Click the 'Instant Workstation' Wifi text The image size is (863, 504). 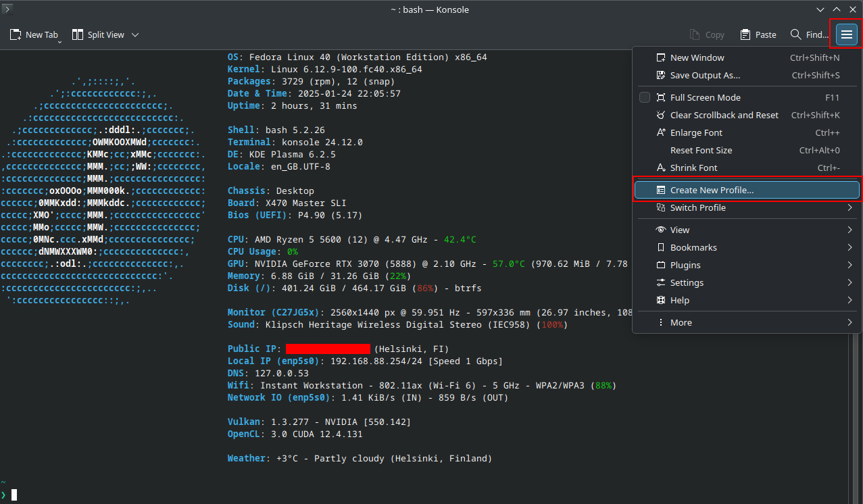[311, 385]
